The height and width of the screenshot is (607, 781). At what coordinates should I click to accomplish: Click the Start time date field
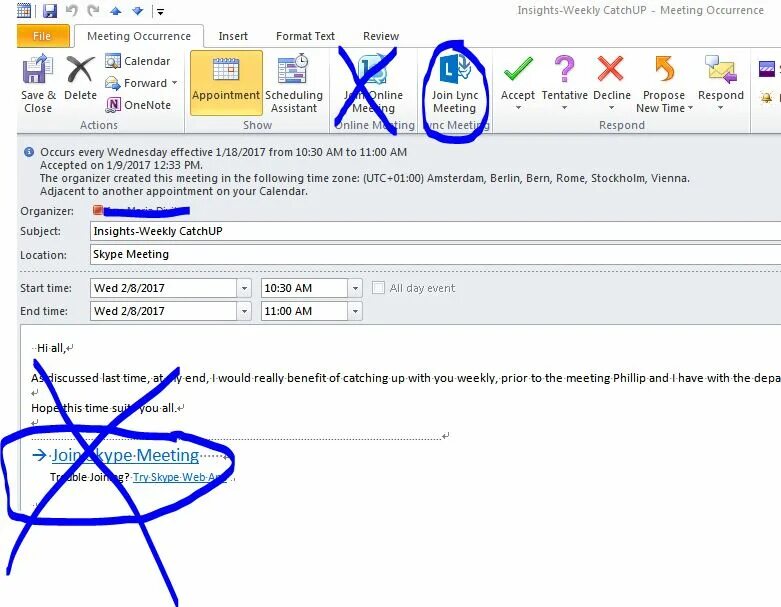click(163, 288)
